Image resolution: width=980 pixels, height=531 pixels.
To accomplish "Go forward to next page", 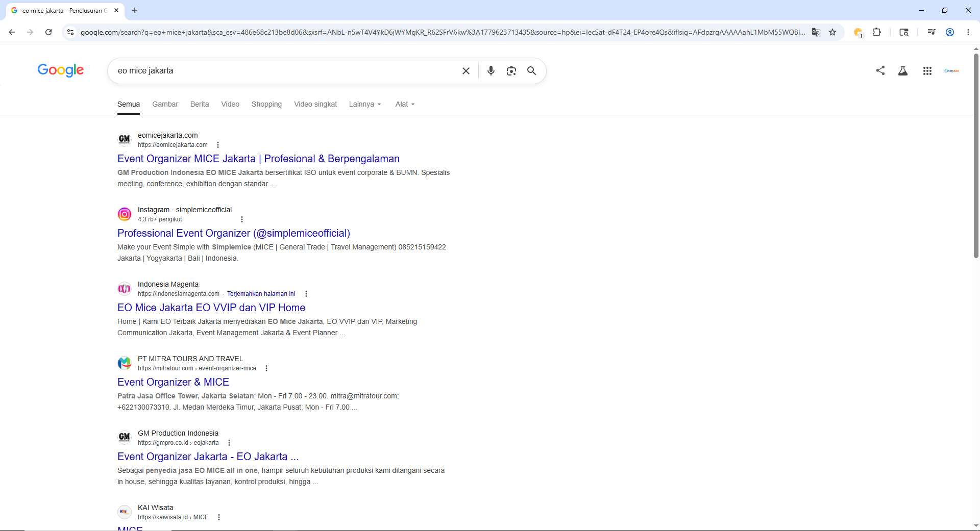I will point(30,32).
